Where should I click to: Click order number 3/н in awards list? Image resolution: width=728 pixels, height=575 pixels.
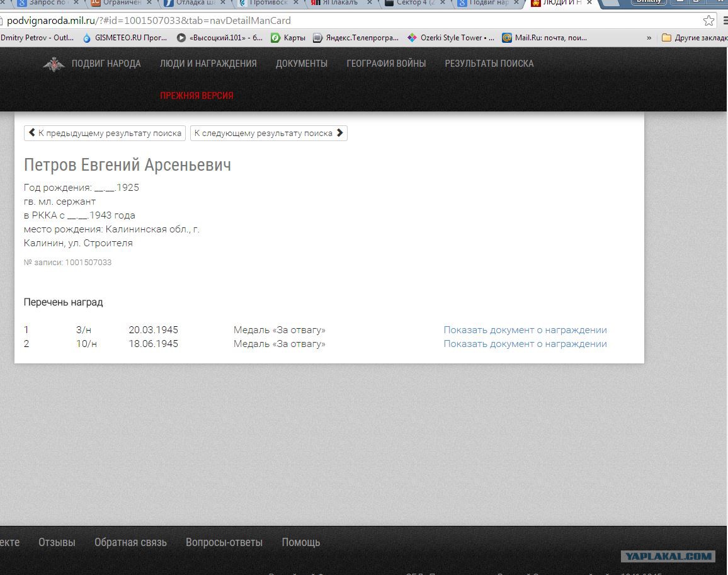(x=84, y=330)
